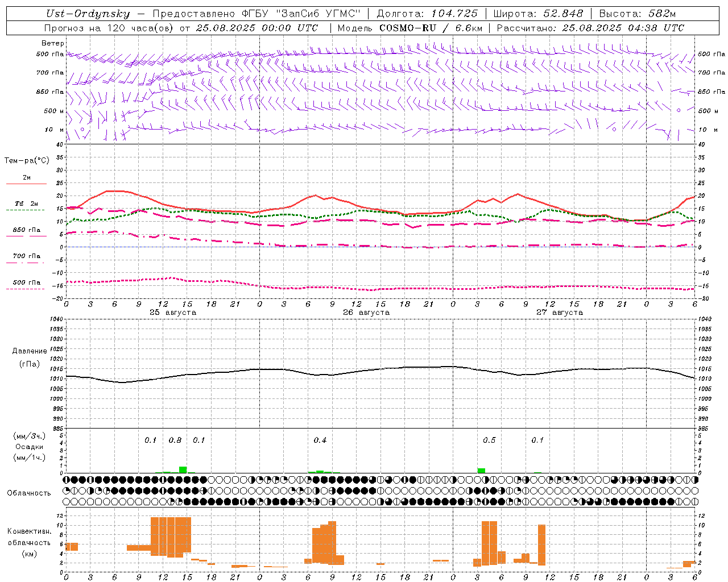The height and width of the screenshot is (582, 728).
Task: Click the 700 гПа entry in temperature legend
Action: [x=27, y=256]
